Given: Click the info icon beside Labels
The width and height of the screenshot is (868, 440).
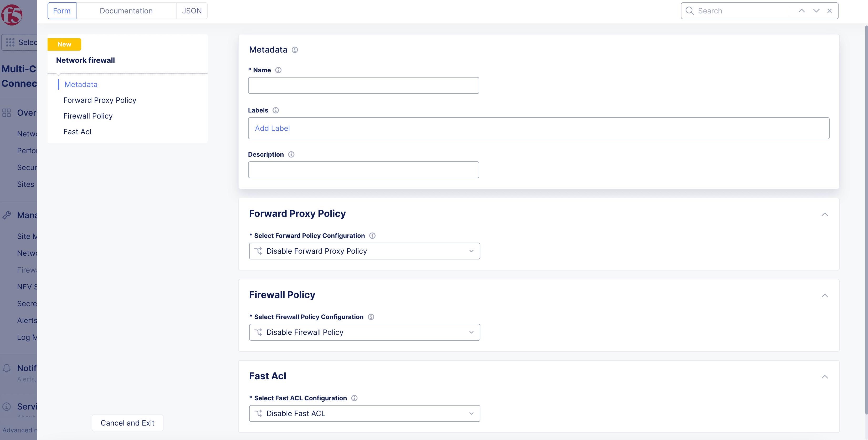Looking at the screenshot, I should click(x=276, y=110).
